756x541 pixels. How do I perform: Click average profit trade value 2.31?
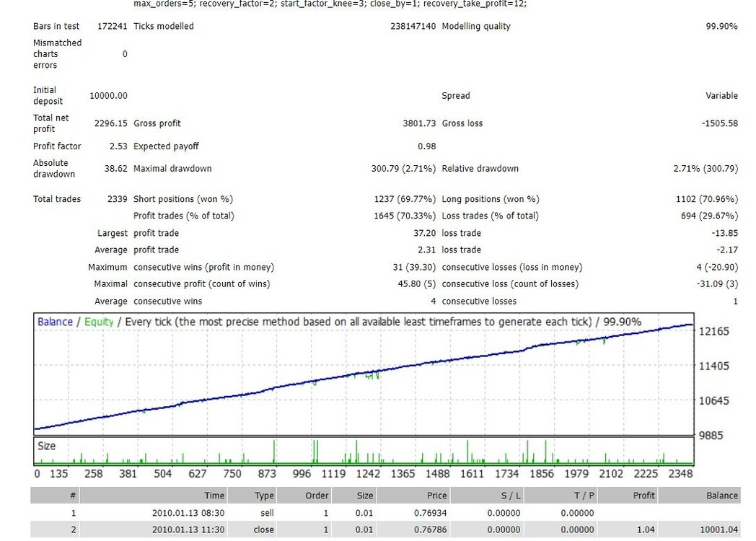[x=427, y=250]
